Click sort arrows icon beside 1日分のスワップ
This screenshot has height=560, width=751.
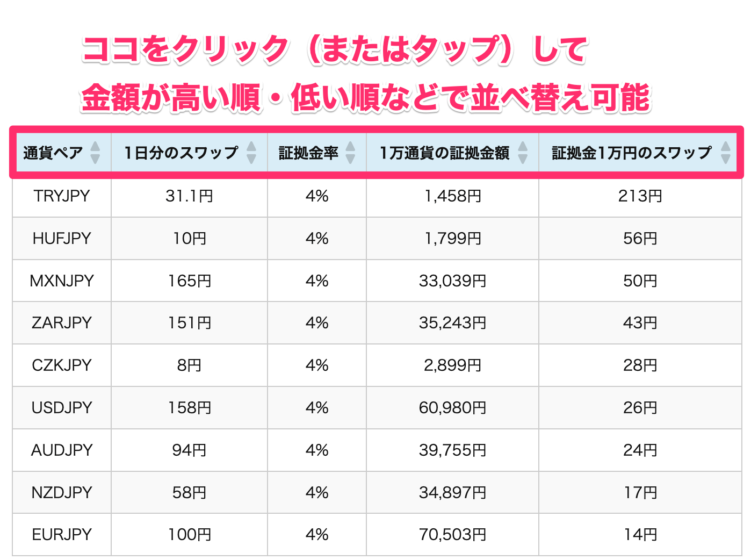[251, 153]
